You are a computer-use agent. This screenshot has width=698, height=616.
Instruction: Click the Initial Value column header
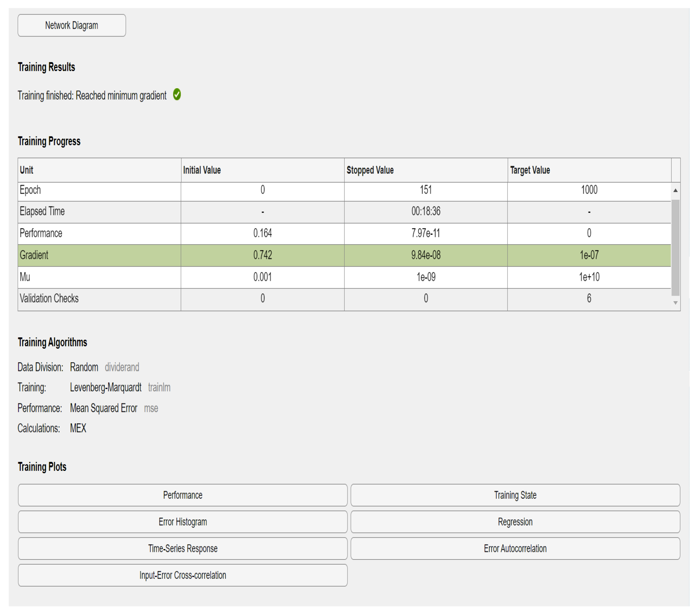202,170
